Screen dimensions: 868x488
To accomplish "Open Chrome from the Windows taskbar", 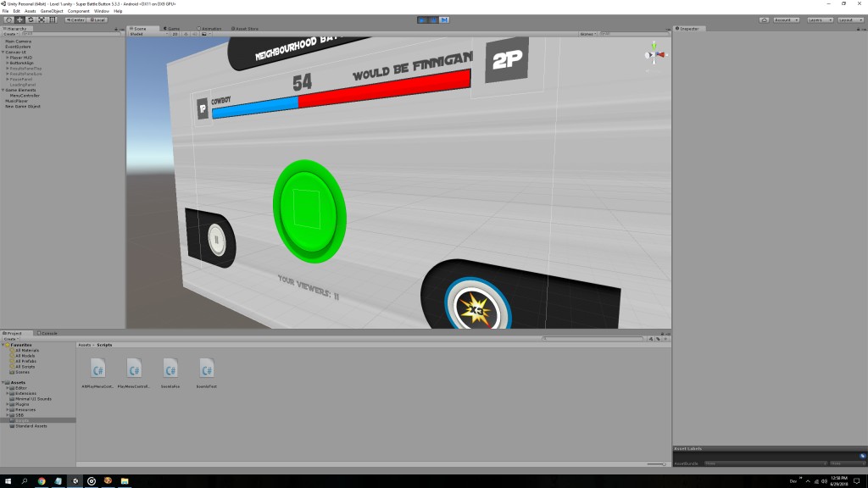I will coord(42,480).
